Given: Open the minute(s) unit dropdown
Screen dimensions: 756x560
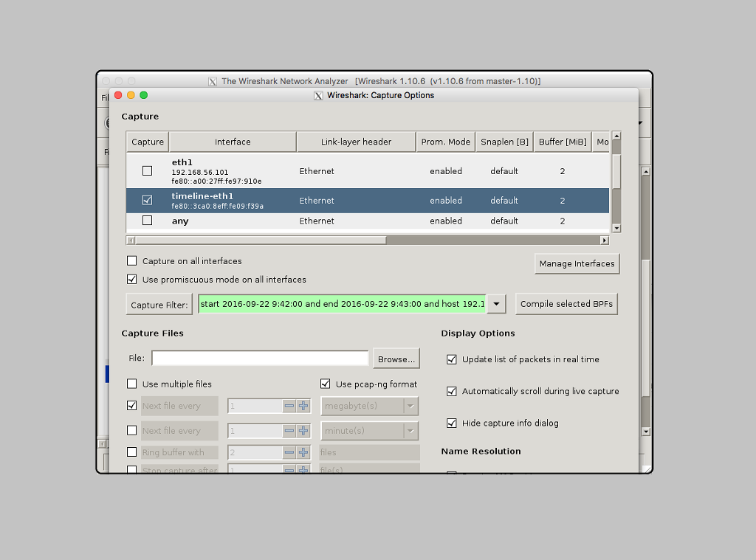Looking at the screenshot, I should 369,431.
